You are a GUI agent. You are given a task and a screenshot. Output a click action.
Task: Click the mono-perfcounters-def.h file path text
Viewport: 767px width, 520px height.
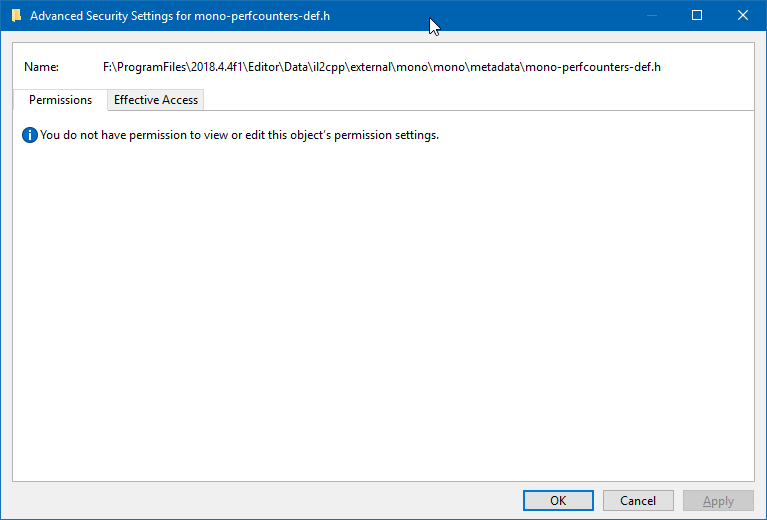tap(382, 67)
